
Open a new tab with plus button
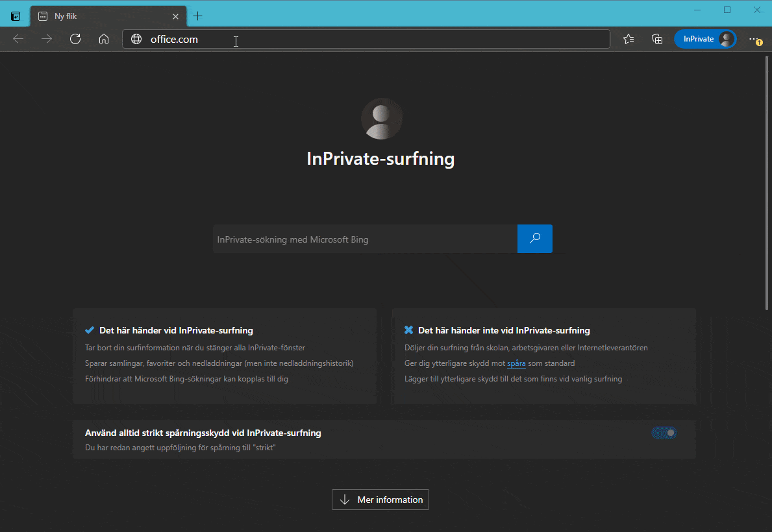tap(198, 16)
